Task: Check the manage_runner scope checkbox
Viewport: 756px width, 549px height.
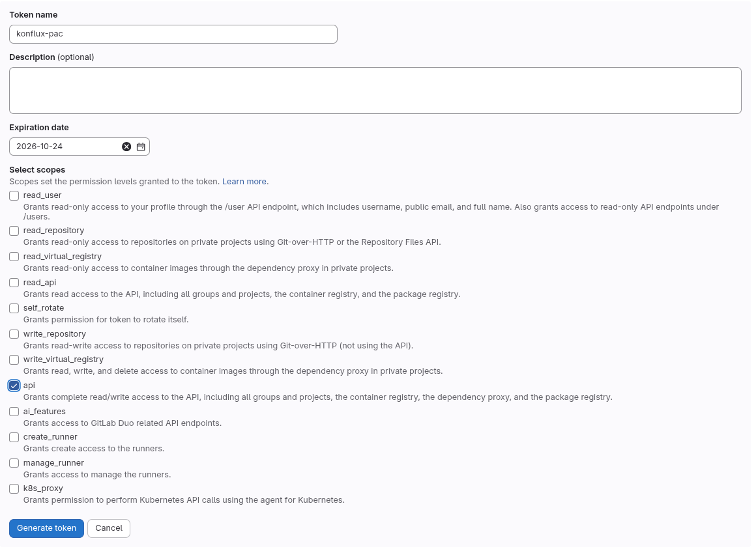Action: pos(14,463)
